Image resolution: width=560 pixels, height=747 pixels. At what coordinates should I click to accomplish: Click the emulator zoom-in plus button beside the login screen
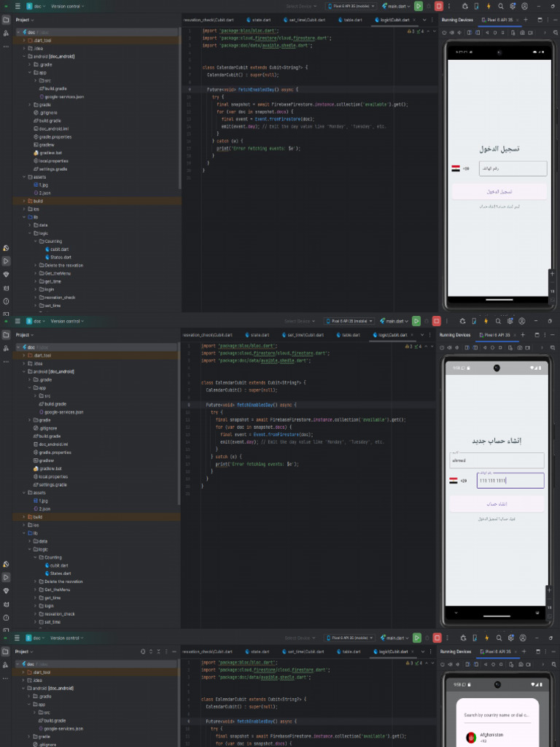552,273
